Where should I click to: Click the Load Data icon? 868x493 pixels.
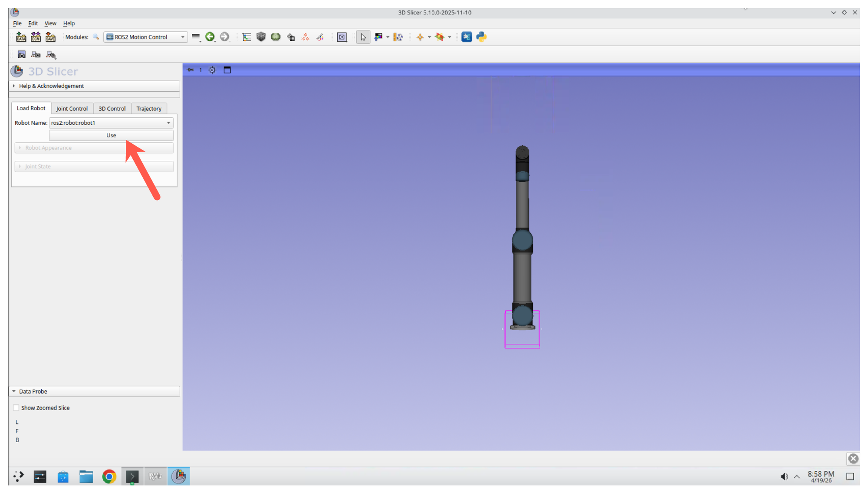(21, 37)
